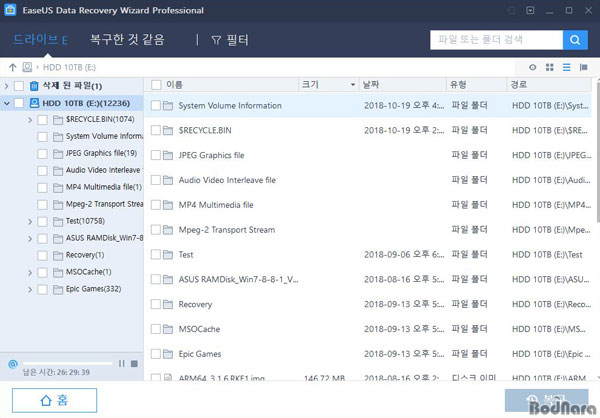Viewport: 600px width, 418px height.
Task: Check the Test(10758) tree checkbox
Action: click(42, 221)
